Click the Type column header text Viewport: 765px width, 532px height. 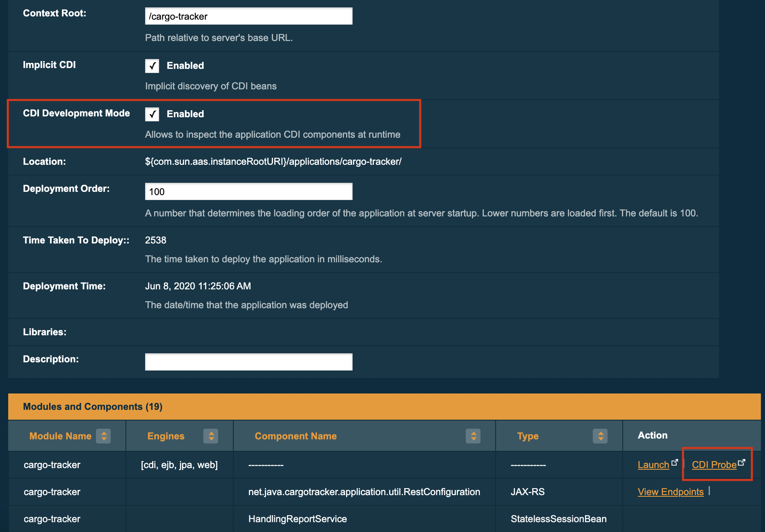coord(528,436)
